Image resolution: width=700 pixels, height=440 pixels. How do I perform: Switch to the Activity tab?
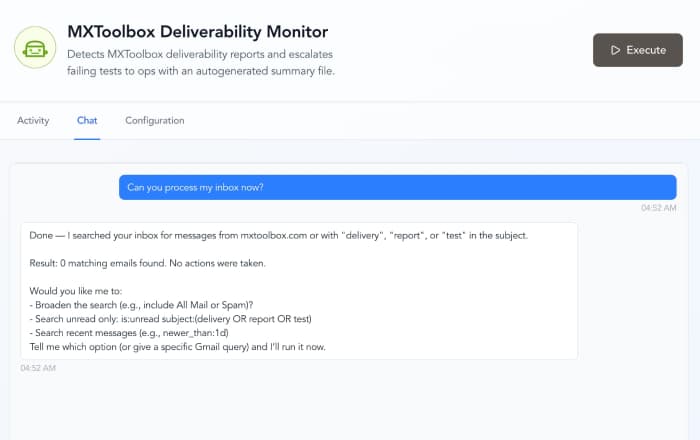pyautogui.click(x=33, y=121)
